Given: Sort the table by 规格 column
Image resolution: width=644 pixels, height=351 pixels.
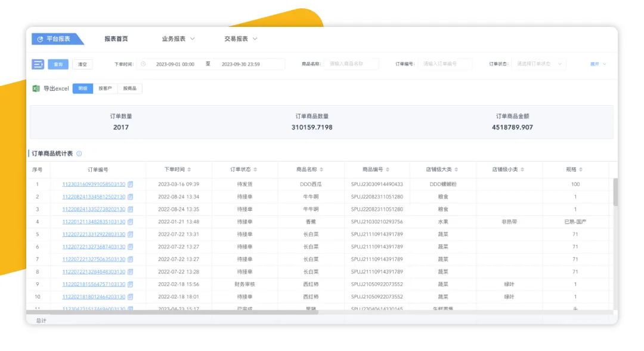Looking at the screenshot, I should coord(581,170).
